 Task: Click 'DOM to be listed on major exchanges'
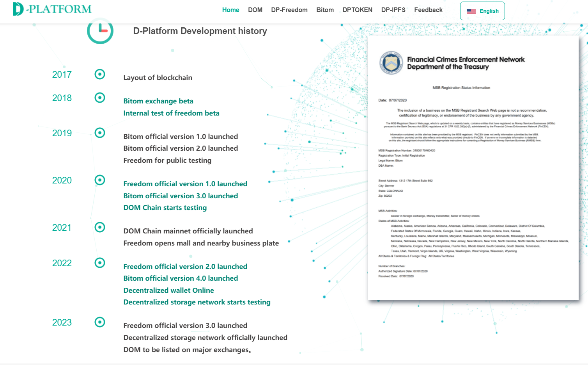coord(186,350)
